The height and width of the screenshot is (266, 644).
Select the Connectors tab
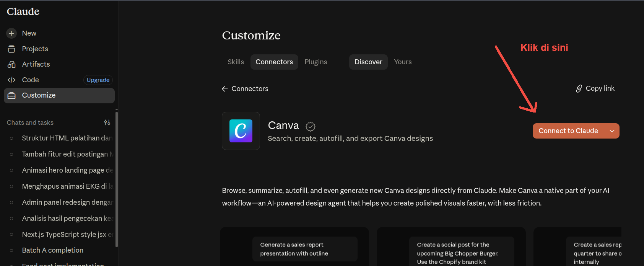(274, 62)
